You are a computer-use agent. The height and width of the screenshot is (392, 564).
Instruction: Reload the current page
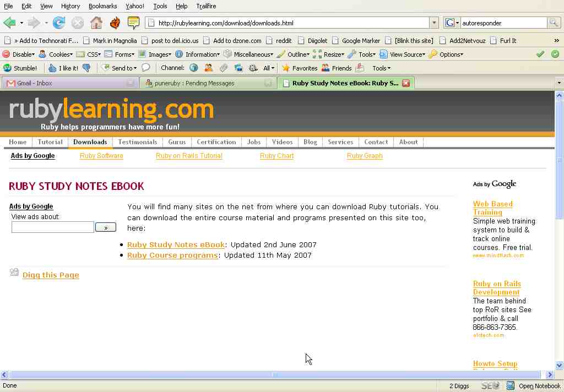(x=58, y=23)
